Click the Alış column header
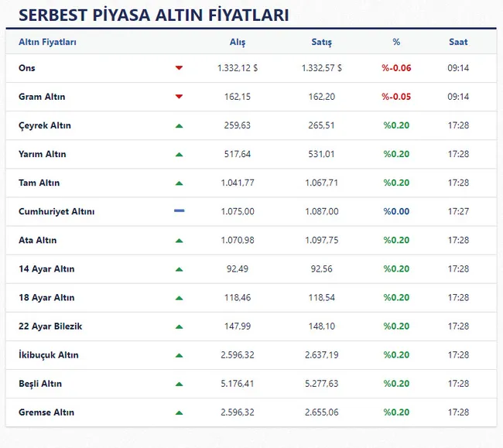This screenshot has height=448, width=503. pyautogui.click(x=237, y=43)
